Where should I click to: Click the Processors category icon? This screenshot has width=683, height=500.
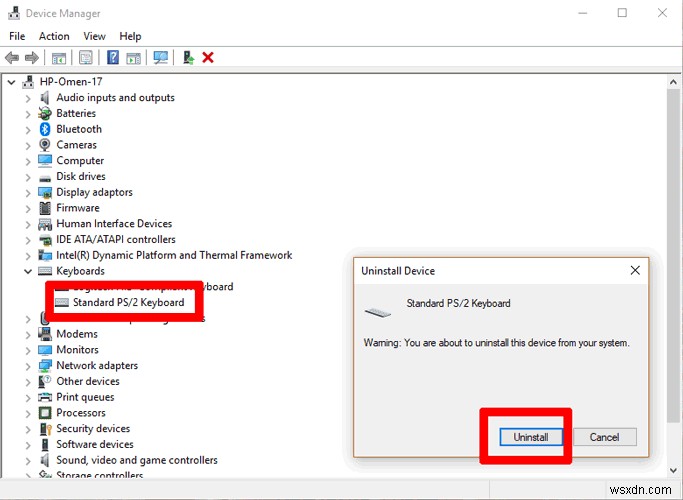[45, 412]
